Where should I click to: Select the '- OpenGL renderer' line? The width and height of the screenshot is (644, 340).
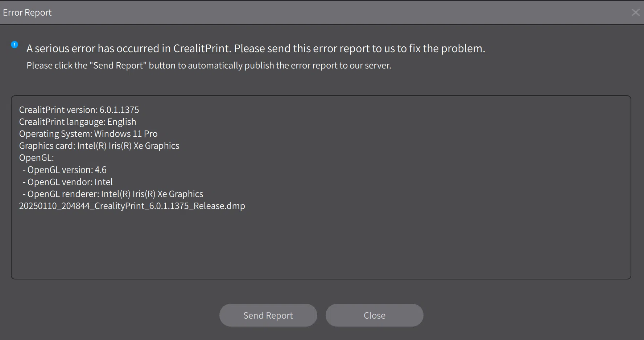click(112, 194)
